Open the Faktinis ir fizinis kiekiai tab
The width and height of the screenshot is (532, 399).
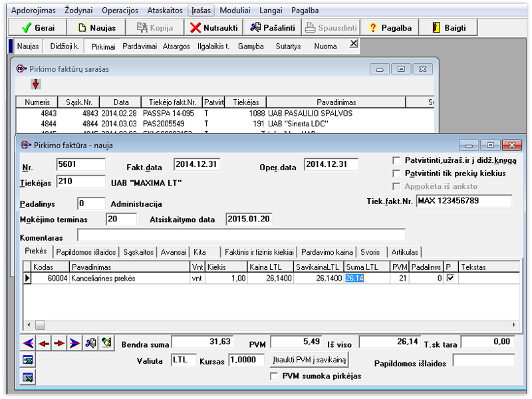259,252
